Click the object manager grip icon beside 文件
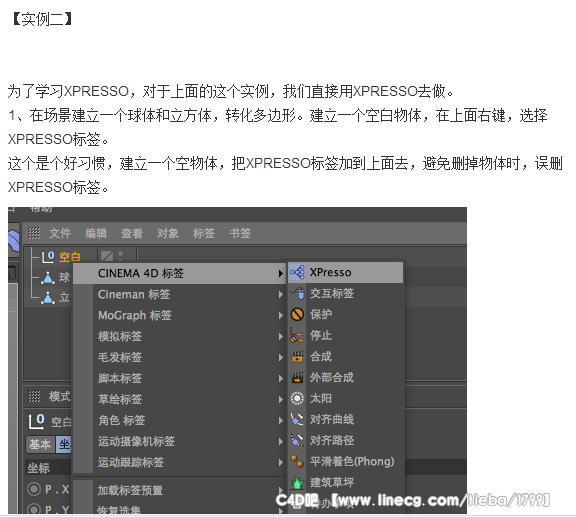Screen dimensions: 576x517 34,233
